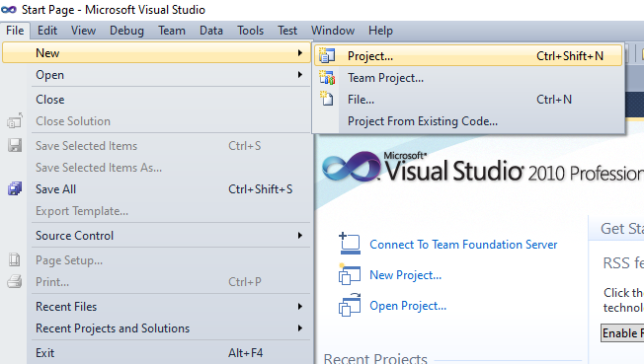Viewport: 644px width, 364px height.
Task: Open the Tools menu
Action: pyautogui.click(x=250, y=31)
